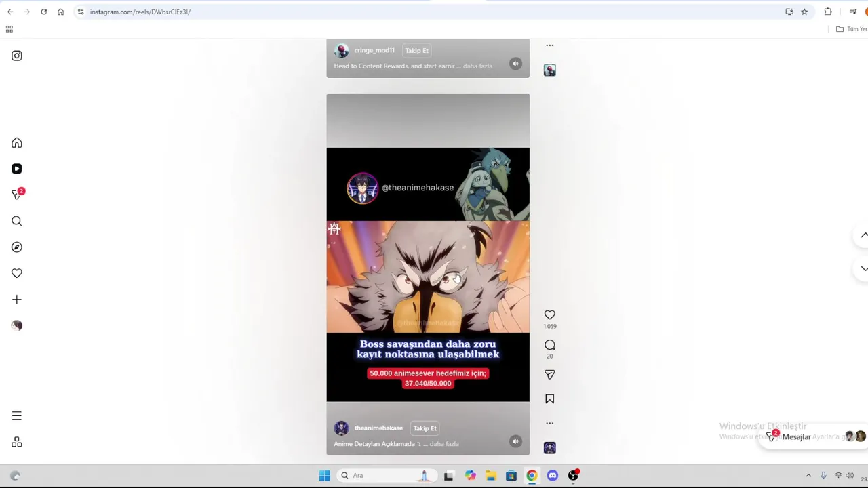
Task: Open audio thumbnail of theanimehakase reel
Action: [x=550, y=447]
